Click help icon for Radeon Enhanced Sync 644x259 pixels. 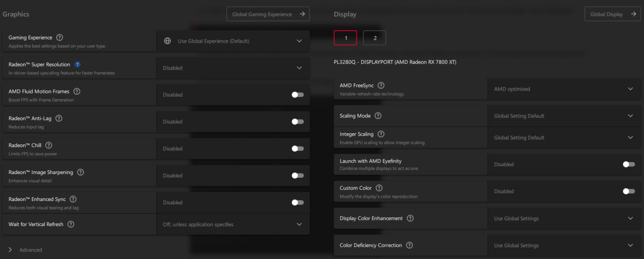[x=73, y=199]
